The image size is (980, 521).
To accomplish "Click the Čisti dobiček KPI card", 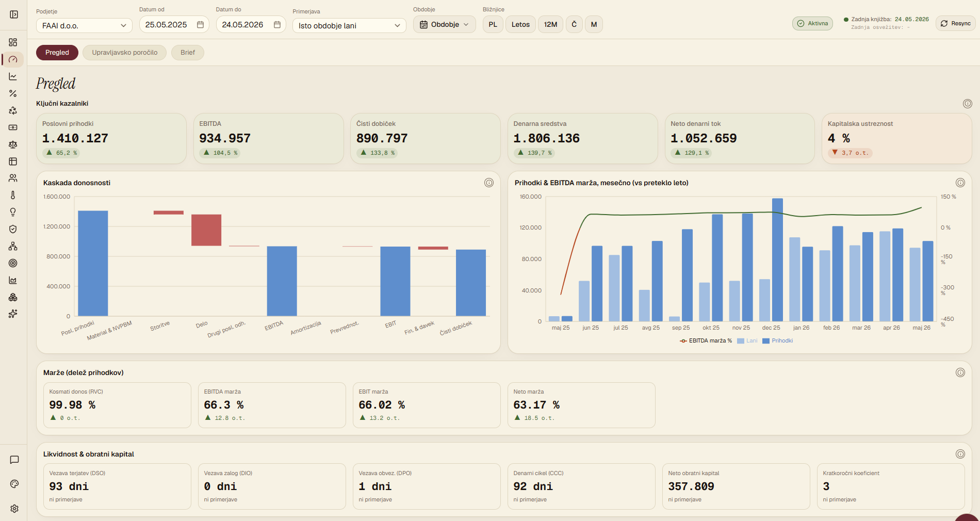I will tap(426, 139).
